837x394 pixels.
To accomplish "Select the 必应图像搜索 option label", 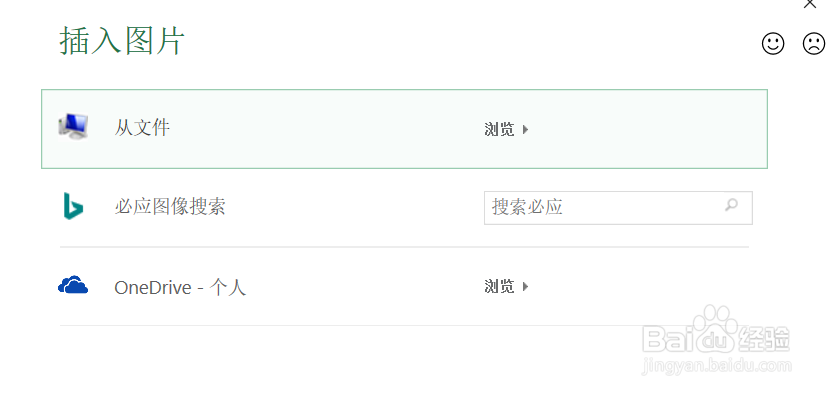I will pos(170,207).
